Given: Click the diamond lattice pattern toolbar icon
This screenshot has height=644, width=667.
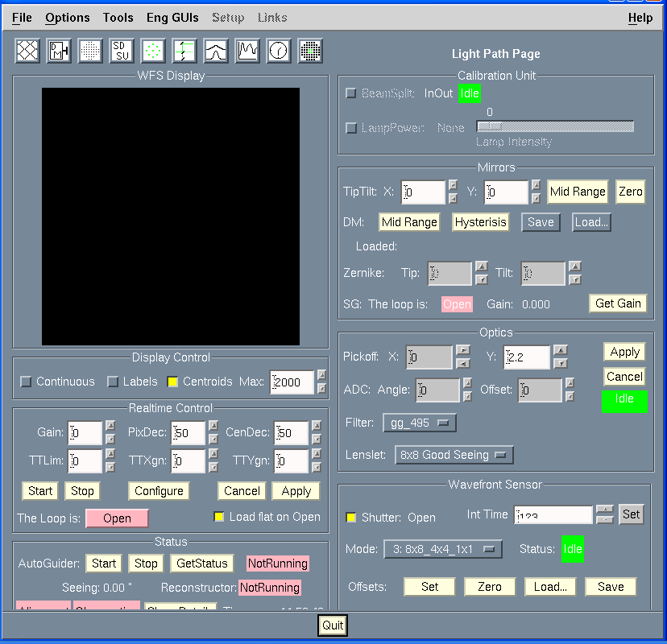Looking at the screenshot, I should (28, 51).
